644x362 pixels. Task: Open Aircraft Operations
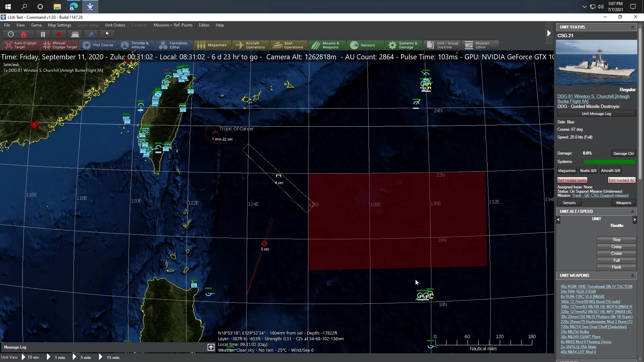pos(251,45)
